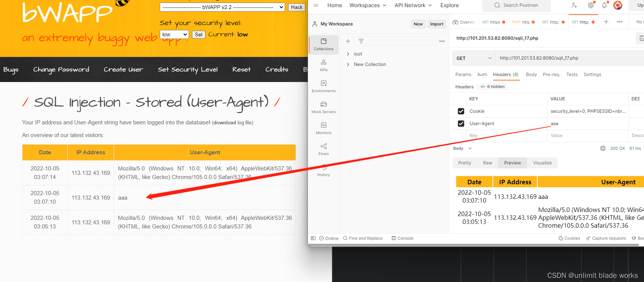Open the Postman hamburger menu icon
644x282 pixels.
(x=316, y=5)
